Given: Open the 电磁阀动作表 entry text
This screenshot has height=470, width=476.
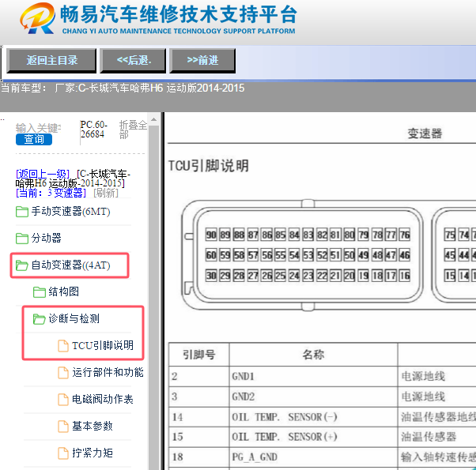Looking at the screenshot, I should pos(103,400).
